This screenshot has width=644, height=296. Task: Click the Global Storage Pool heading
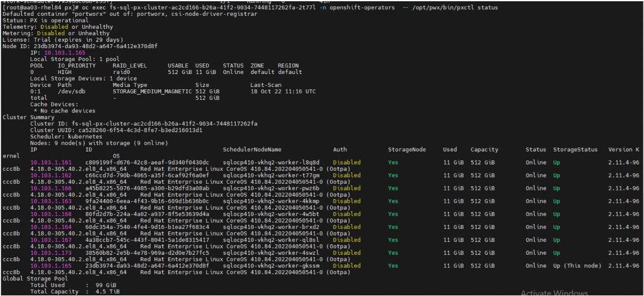point(35,278)
